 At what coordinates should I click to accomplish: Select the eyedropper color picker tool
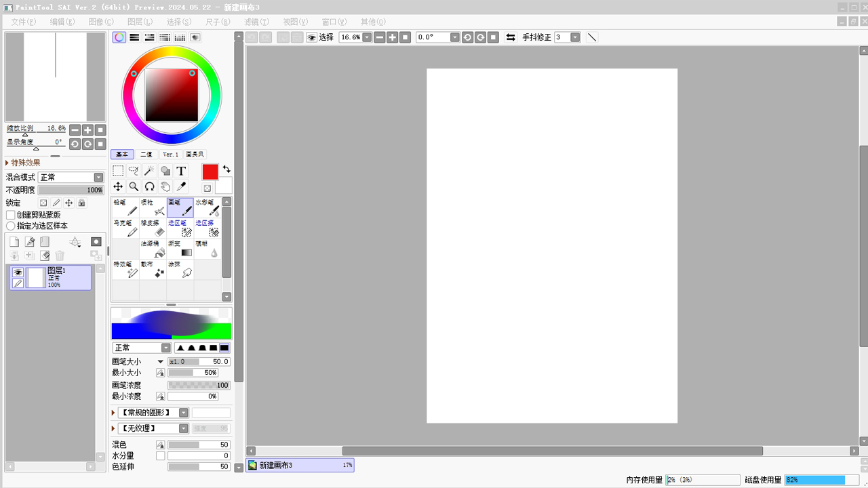tap(181, 186)
